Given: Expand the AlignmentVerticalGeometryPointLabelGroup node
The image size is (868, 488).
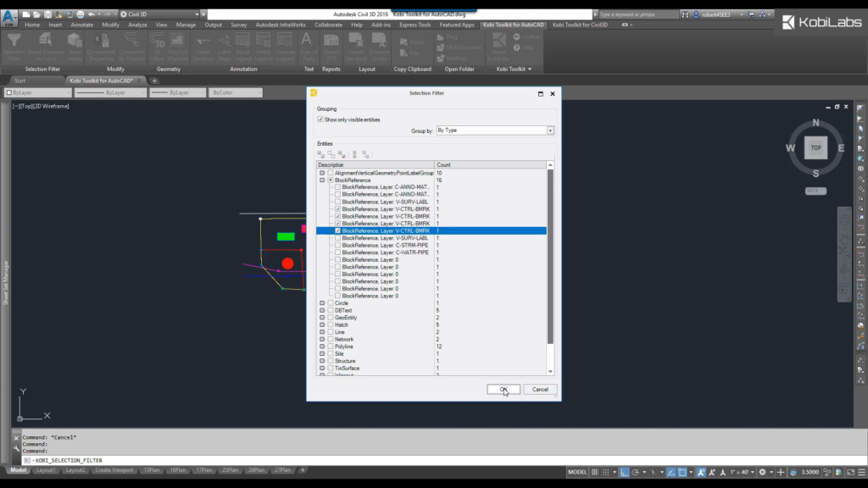Looking at the screenshot, I should tap(322, 173).
